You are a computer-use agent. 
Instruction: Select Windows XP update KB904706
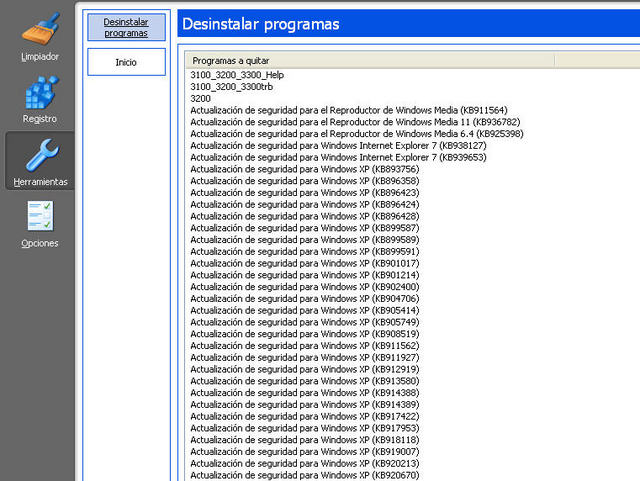tap(305, 298)
